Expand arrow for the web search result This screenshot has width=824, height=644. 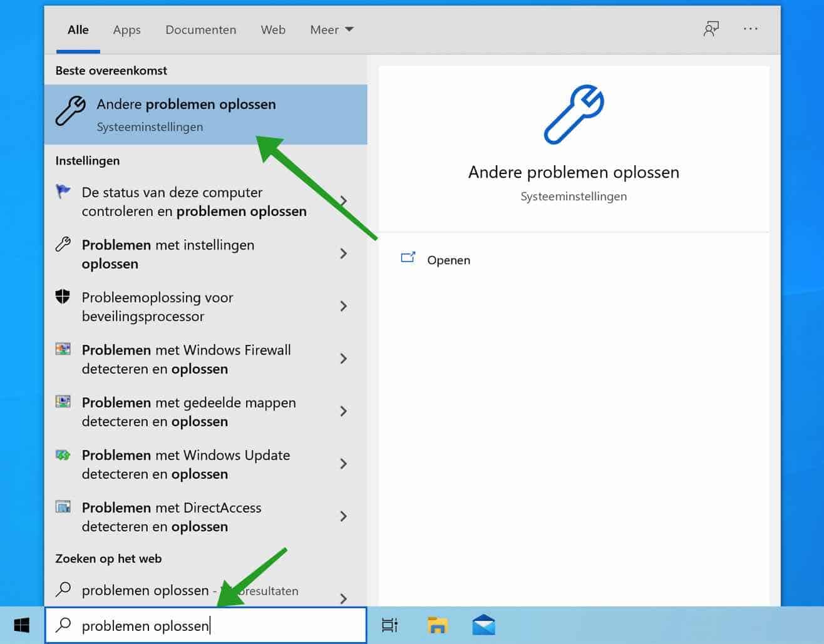(343, 598)
